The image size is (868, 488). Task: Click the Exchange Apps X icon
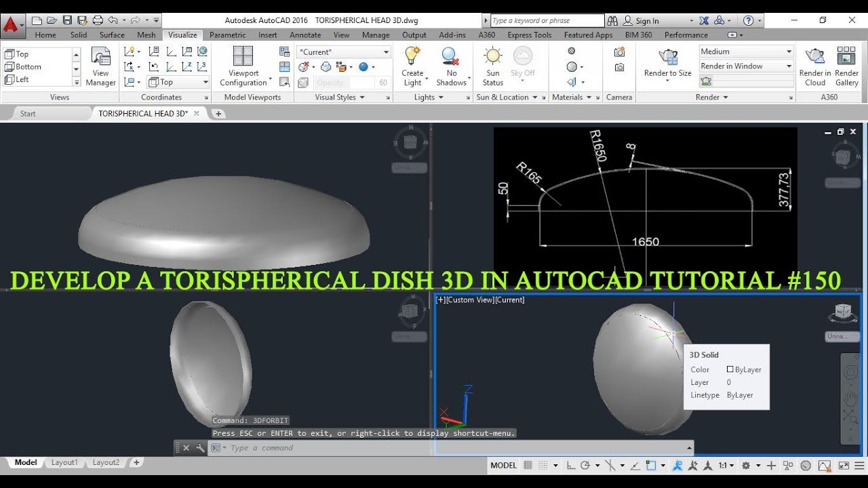click(704, 21)
